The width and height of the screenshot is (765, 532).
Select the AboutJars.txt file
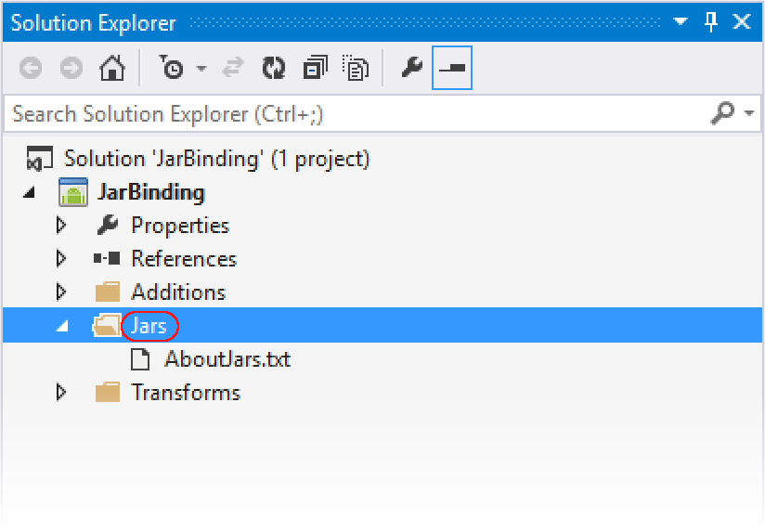pyautogui.click(x=227, y=359)
